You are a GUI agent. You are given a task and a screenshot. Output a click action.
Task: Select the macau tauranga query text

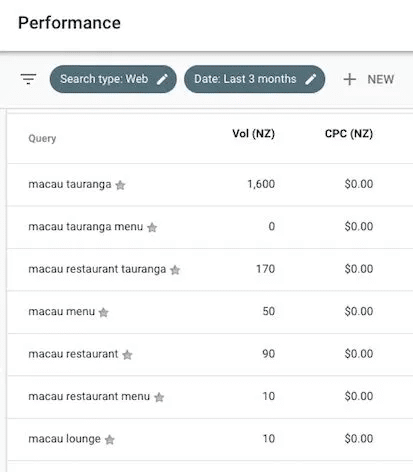coord(70,184)
